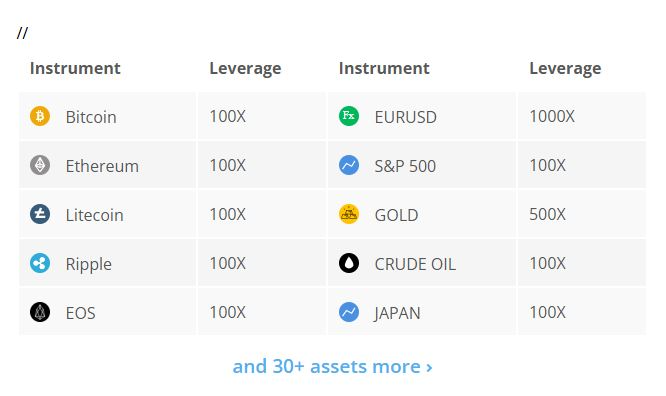Screen dimensions: 666x396
Task: Click the green Fx EURUSD icon
Action: 349,116
